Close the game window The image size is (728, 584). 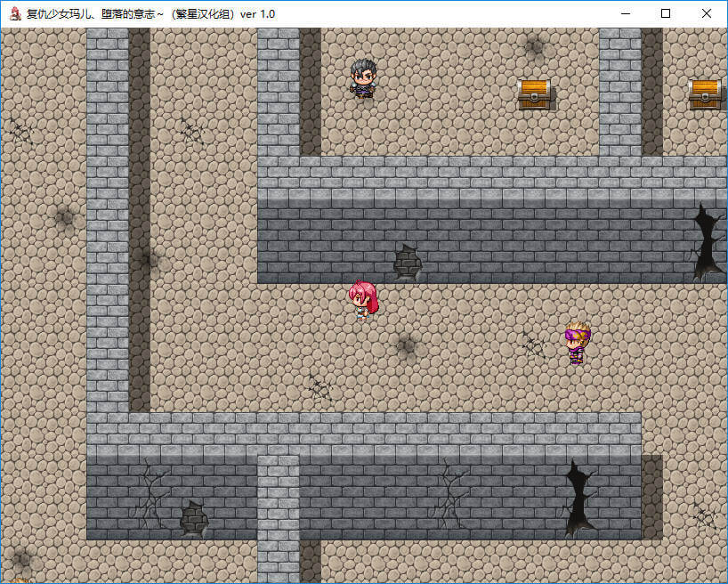coord(707,13)
